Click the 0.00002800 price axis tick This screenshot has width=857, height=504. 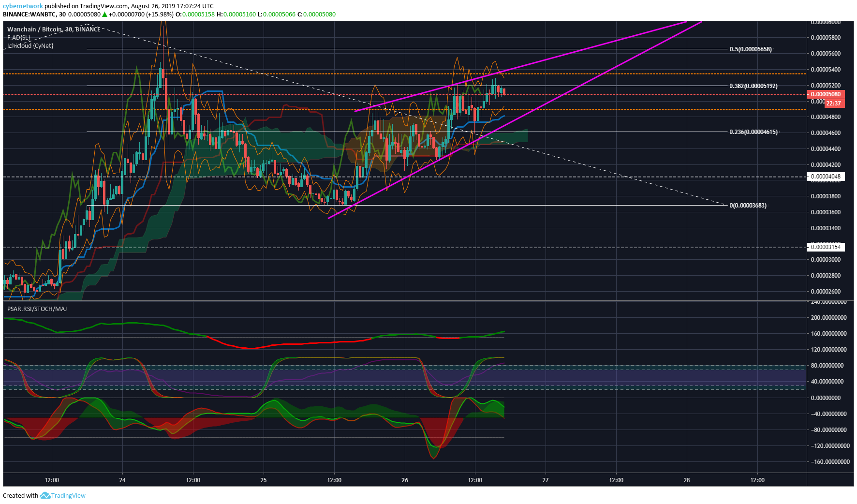point(826,276)
